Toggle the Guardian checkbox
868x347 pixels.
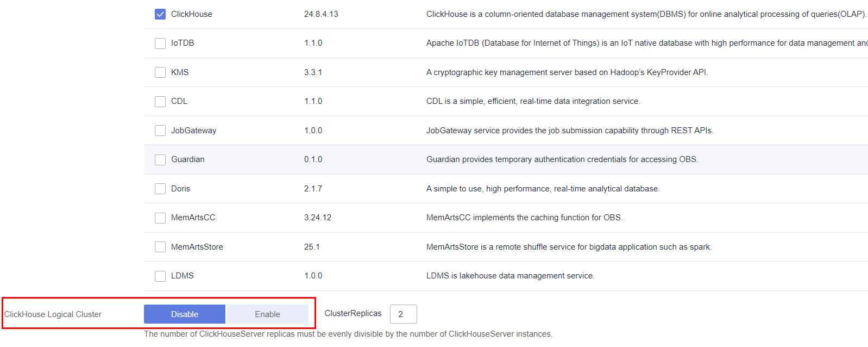coord(160,160)
